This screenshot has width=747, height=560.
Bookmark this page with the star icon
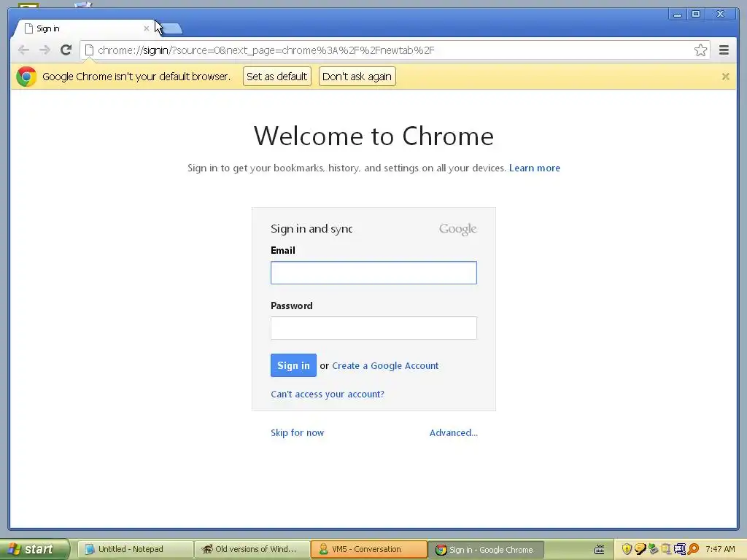(700, 50)
